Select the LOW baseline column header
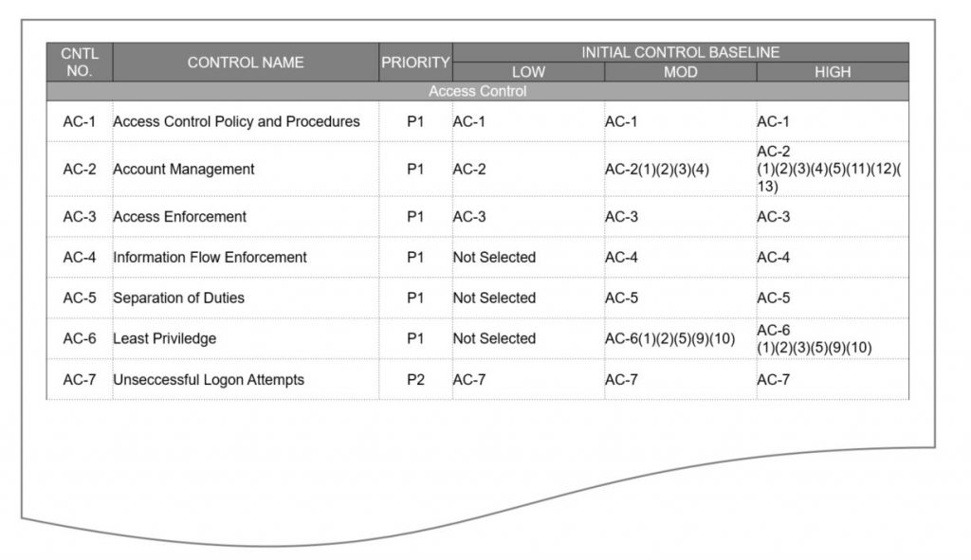The width and height of the screenshot is (971, 560). point(528,72)
